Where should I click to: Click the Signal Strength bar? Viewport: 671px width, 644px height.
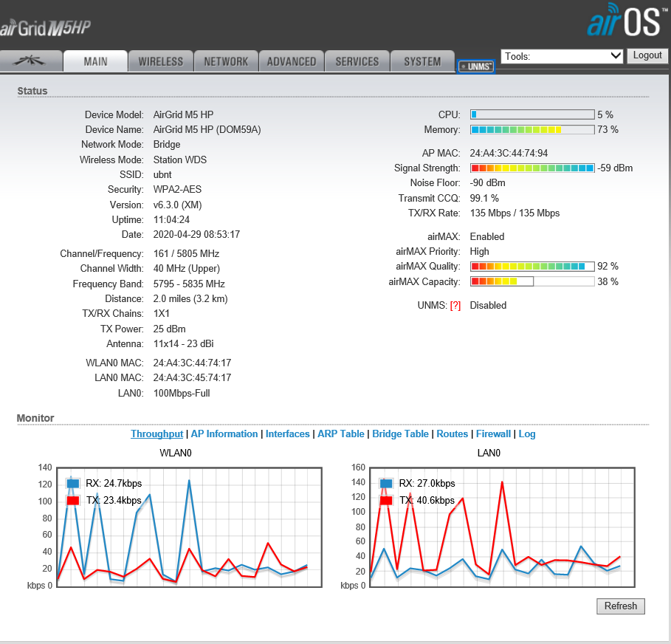point(532,168)
